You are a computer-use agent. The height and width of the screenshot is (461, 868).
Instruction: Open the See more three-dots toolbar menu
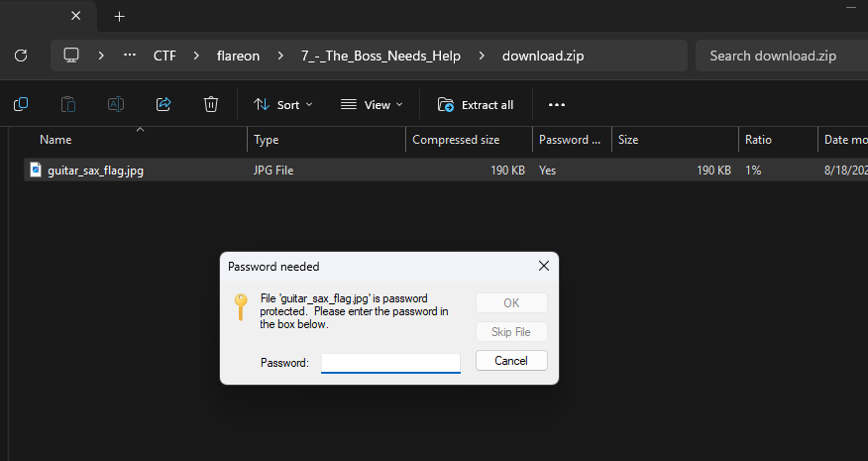(x=557, y=104)
